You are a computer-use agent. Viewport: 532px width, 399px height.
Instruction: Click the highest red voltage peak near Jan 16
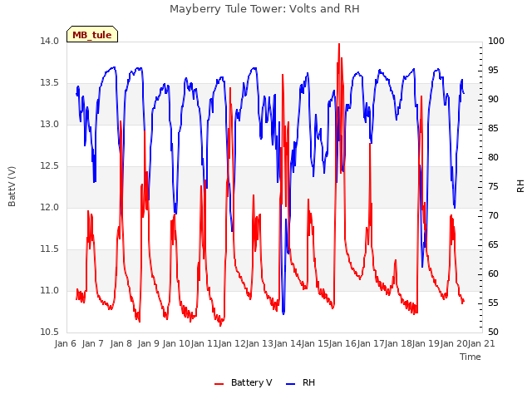(x=339, y=44)
